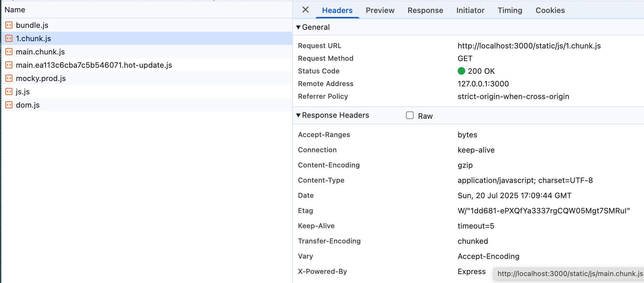The image size is (644, 283).
Task: Click the script icon beside dom.js
Action: 9,105
